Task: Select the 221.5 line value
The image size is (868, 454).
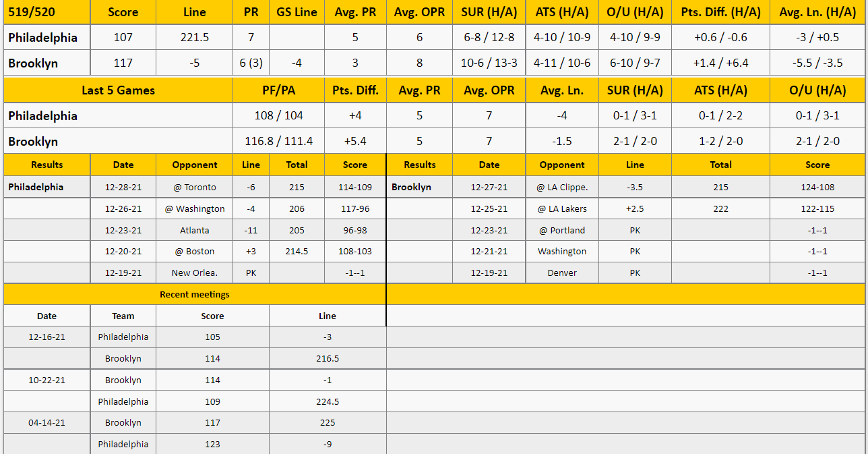Action: (195, 38)
